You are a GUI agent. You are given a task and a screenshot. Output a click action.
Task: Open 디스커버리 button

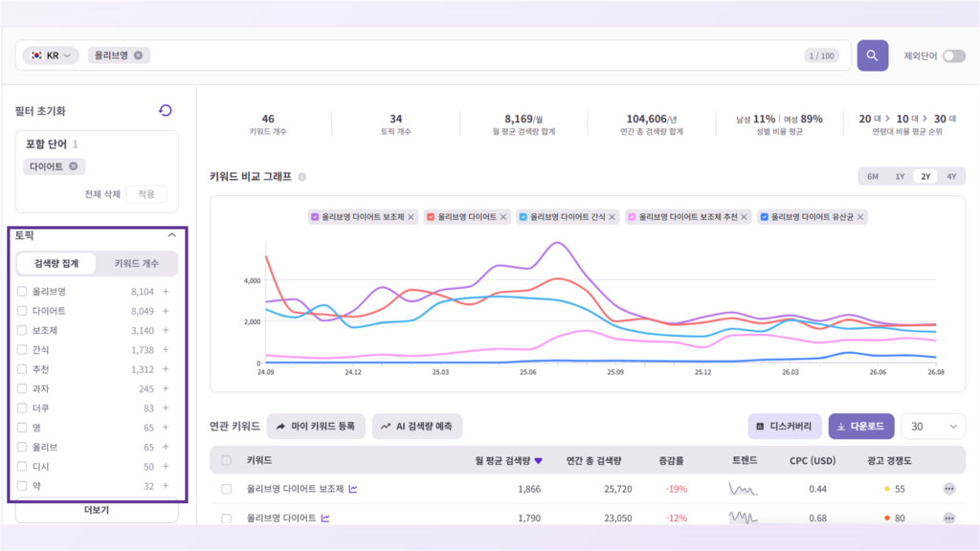[x=785, y=426]
